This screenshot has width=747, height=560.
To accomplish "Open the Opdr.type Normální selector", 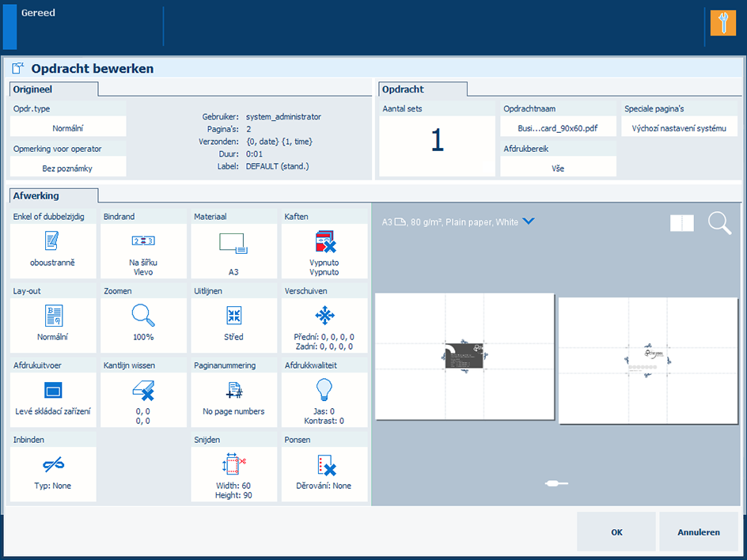I will coord(68,127).
